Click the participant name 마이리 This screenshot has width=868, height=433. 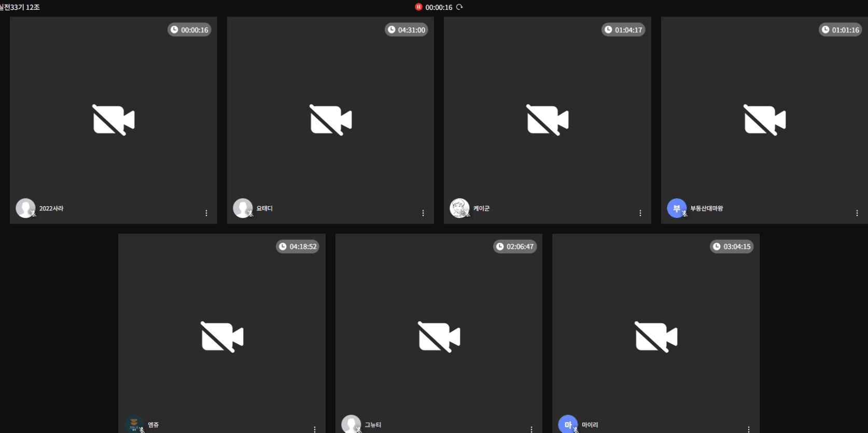pos(590,425)
